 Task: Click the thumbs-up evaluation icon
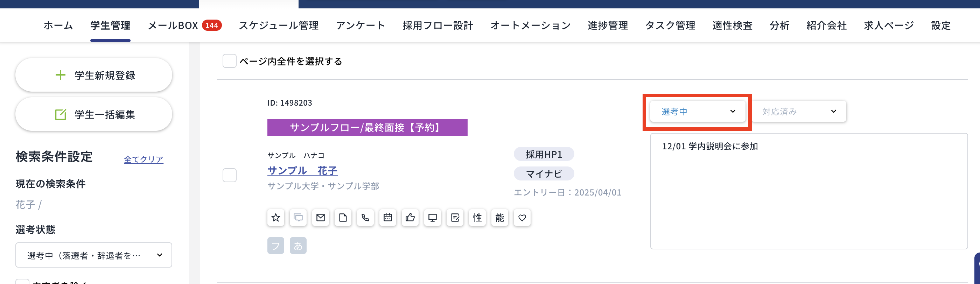click(410, 218)
